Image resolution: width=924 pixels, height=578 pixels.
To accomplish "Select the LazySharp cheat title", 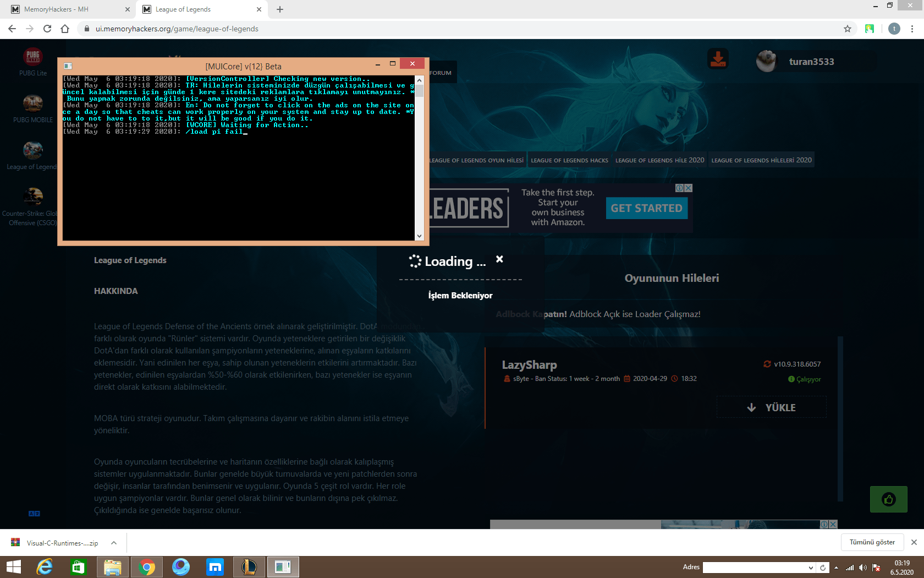I will pyautogui.click(x=529, y=364).
